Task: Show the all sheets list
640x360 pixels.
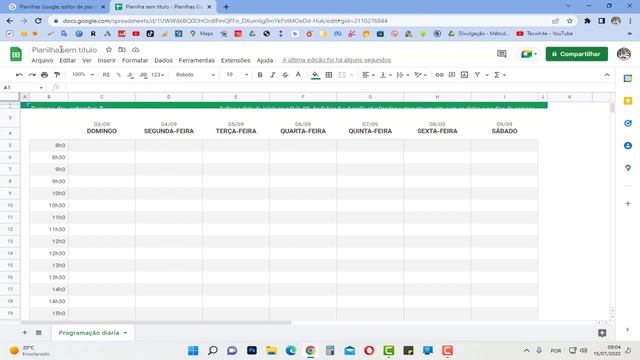Action: [x=39, y=333]
